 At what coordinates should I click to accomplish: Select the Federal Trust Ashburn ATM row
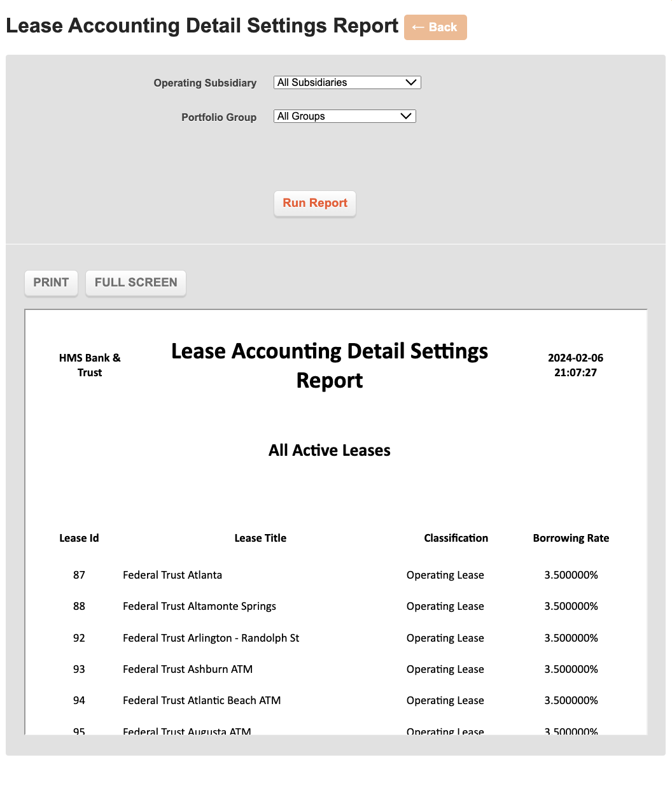pyautogui.click(x=188, y=669)
